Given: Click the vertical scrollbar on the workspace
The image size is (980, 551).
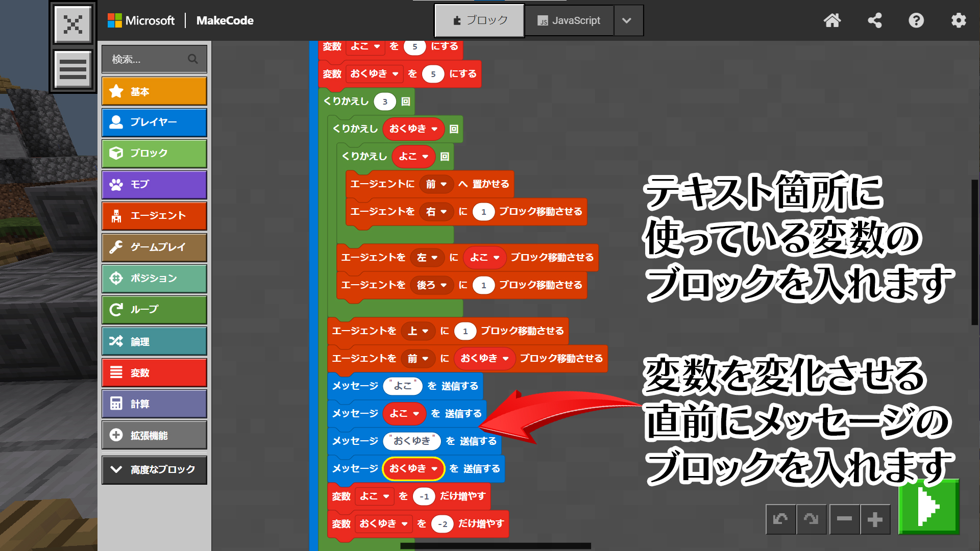Looking at the screenshot, I should 974,252.
